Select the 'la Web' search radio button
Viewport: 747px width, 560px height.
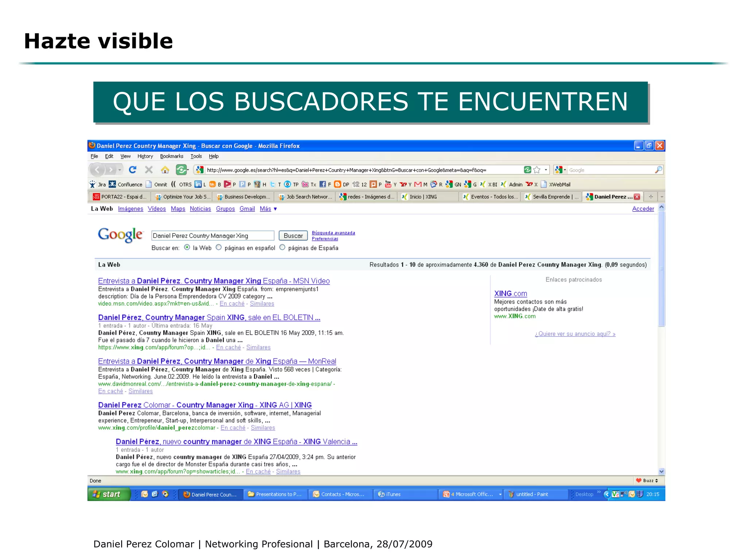click(x=187, y=247)
